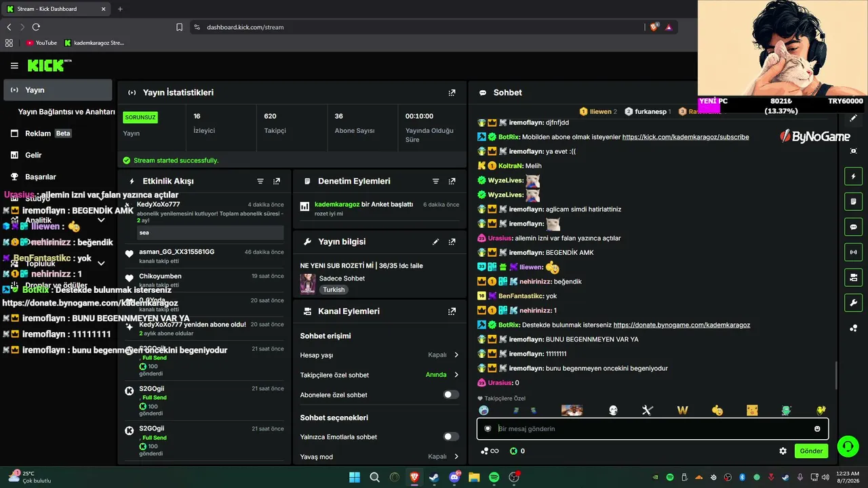868x488 pixels.
Task: Select the note page icon in the right sidebar
Action: point(854,202)
